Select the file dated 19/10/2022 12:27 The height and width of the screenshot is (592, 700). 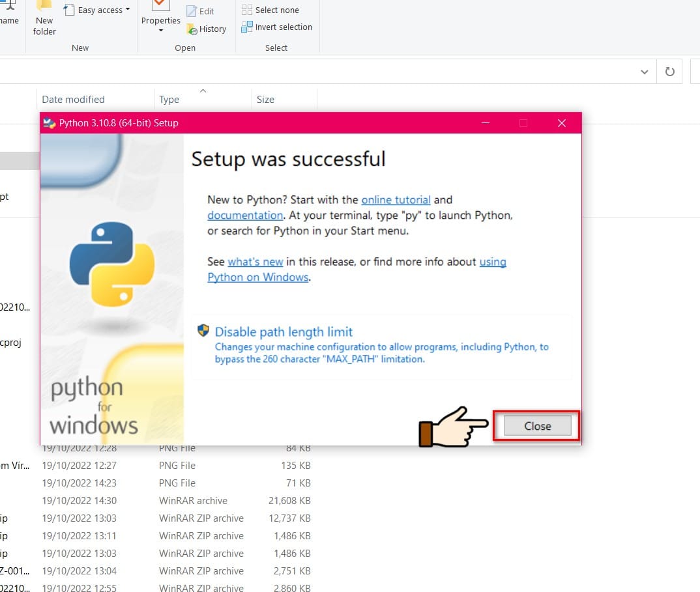tap(156, 465)
